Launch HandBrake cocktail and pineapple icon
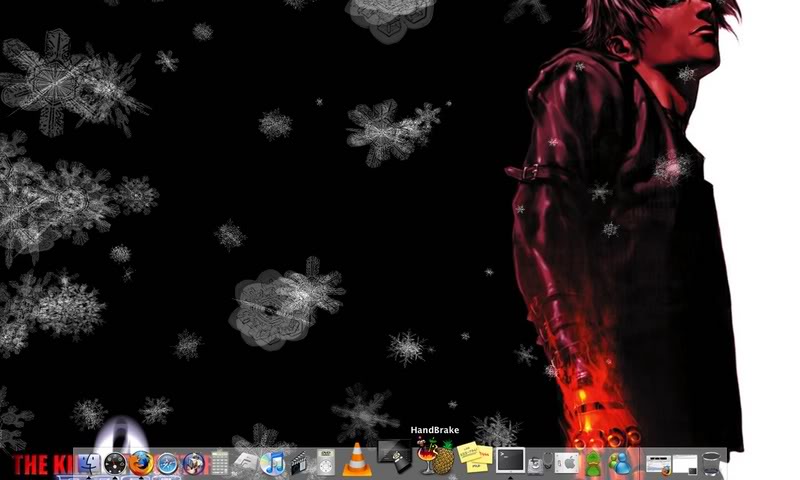Image resolution: width=800 pixels, height=480 pixels. [x=435, y=457]
